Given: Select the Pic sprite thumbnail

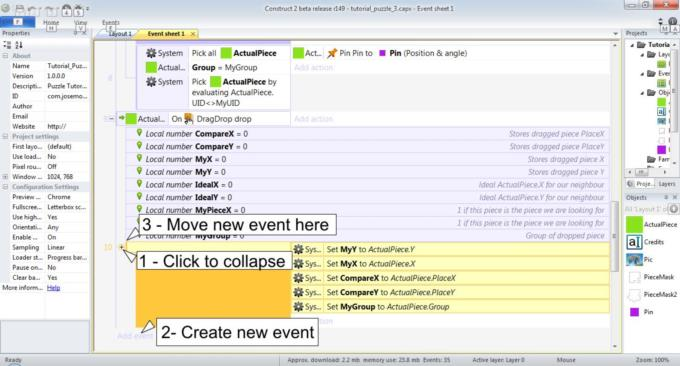Looking at the screenshot, I should (634, 259).
